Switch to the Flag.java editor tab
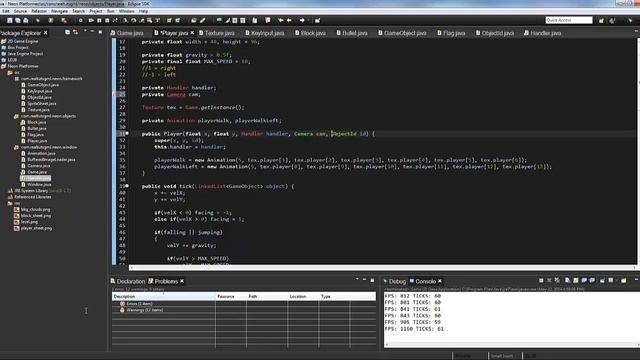 tap(451, 33)
